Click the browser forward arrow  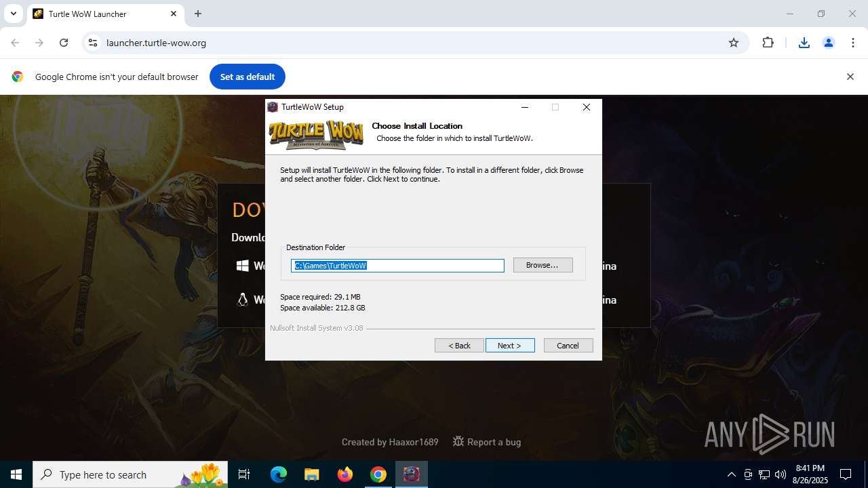point(39,43)
